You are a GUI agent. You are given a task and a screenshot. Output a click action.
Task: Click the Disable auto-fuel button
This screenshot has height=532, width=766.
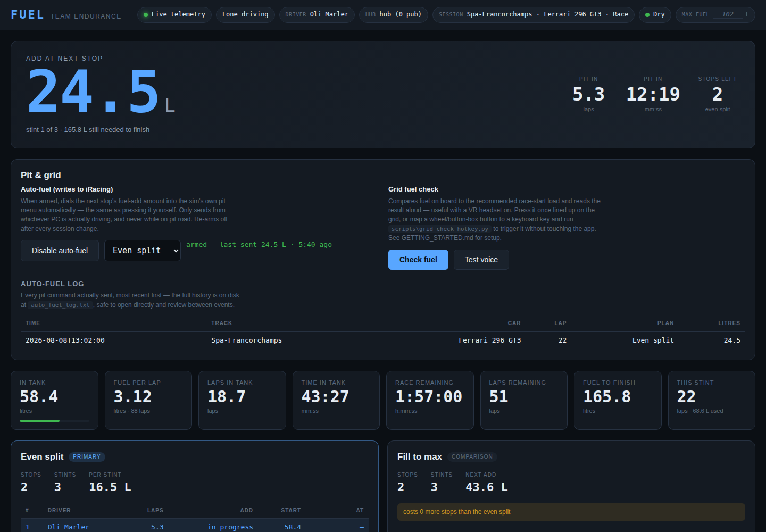click(60, 251)
